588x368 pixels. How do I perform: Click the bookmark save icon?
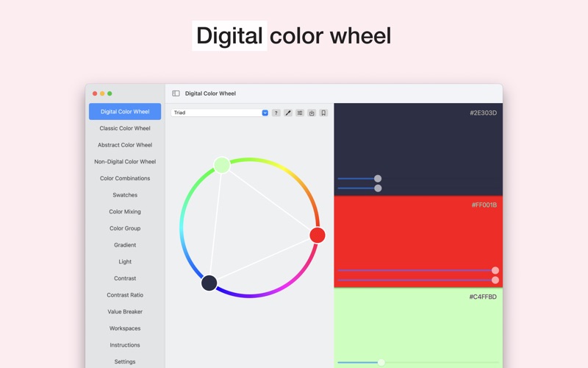click(x=323, y=113)
